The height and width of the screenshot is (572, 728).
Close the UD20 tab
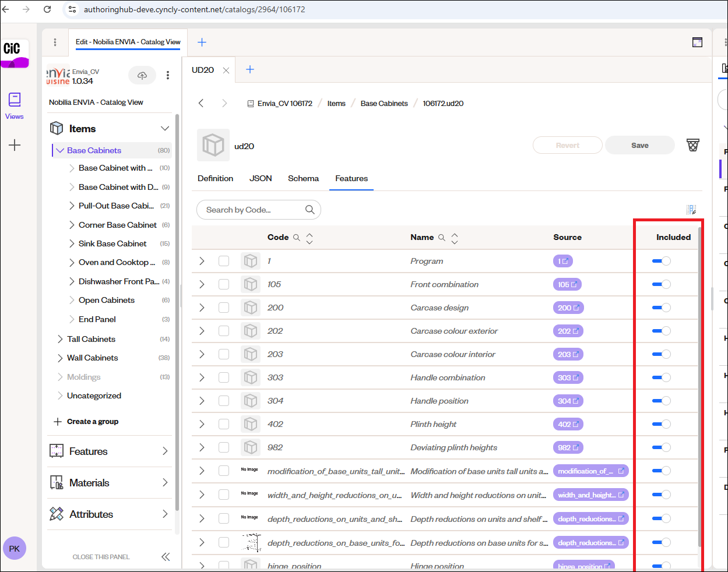[x=226, y=70]
